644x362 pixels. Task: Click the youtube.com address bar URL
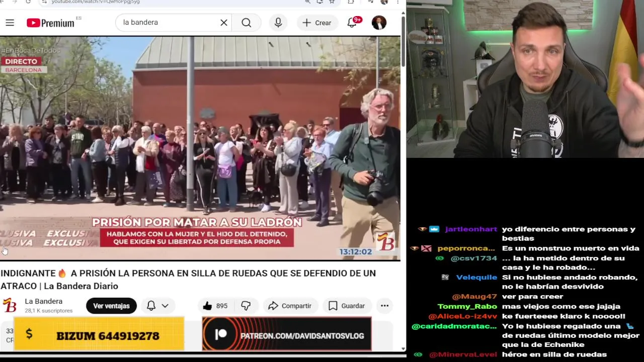[x=96, y=2]
